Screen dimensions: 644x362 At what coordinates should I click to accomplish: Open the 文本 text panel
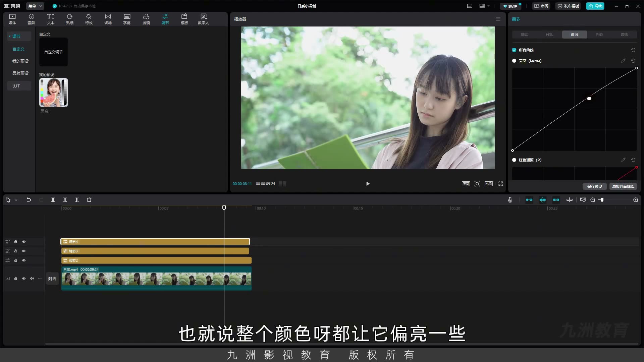50,19
